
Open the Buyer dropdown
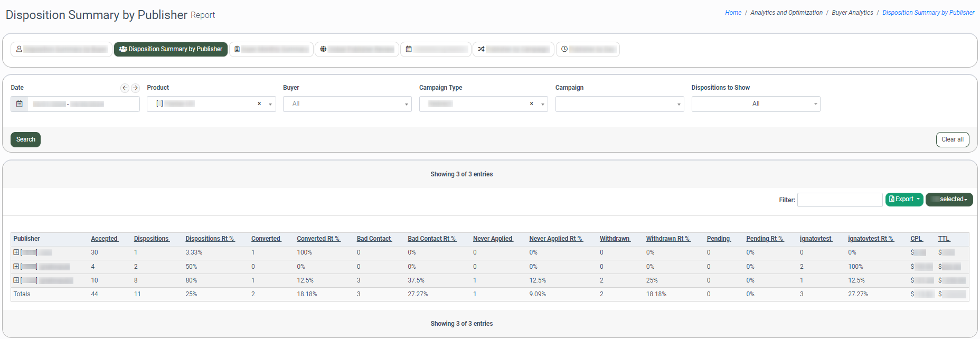click(347, 104)
